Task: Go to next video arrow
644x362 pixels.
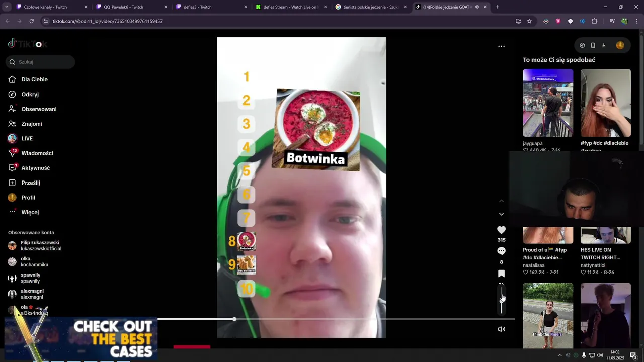Action: (x=501, y=214)
